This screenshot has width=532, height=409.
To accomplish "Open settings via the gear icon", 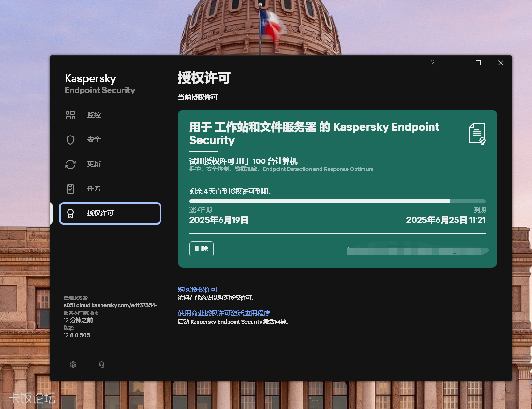I will click(73, 365).
